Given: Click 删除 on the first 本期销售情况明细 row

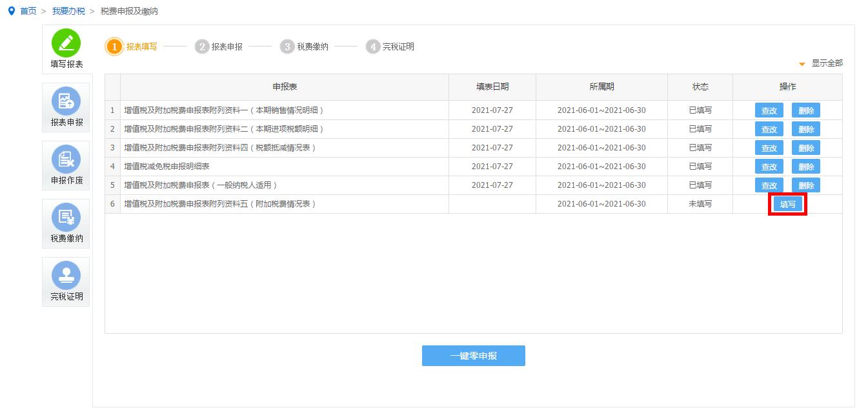Looking at the screenshot, I should 806,110.
